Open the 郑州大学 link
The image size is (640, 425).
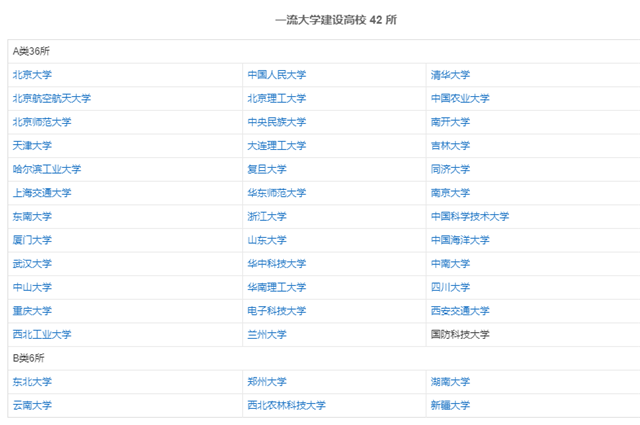(x=267, y=382)
